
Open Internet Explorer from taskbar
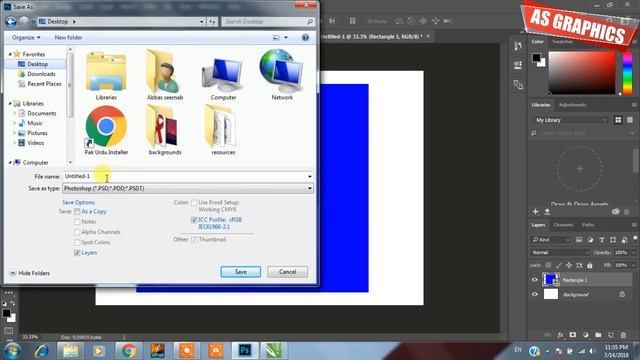pyautogui.click(x=41, y=351)
